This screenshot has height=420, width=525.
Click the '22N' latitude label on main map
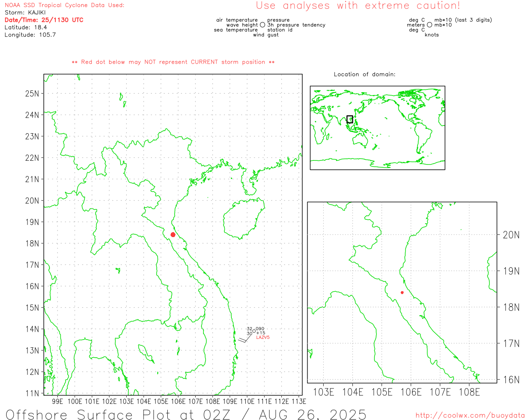tap(32, 158)
